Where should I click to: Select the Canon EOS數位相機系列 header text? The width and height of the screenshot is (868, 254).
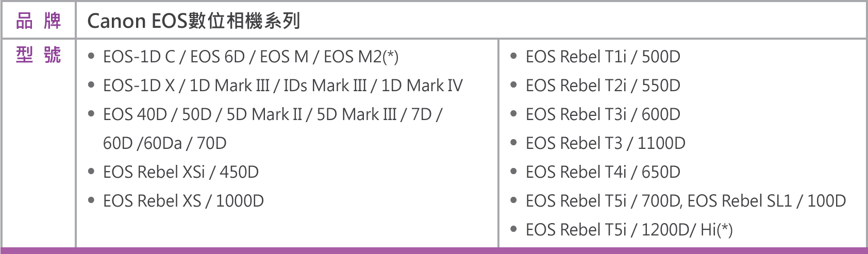[x=194, y=21]
